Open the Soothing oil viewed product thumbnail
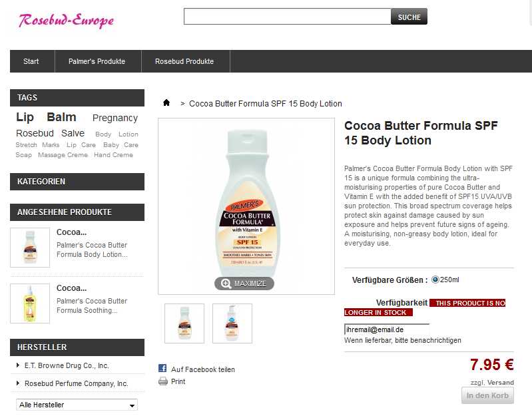The height and width of the screenshot is (416, 532). tap(30, 304)
